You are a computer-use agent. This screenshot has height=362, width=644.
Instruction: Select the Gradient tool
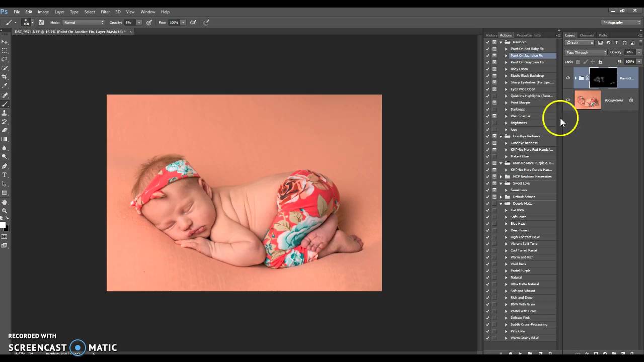pos(5,139)
